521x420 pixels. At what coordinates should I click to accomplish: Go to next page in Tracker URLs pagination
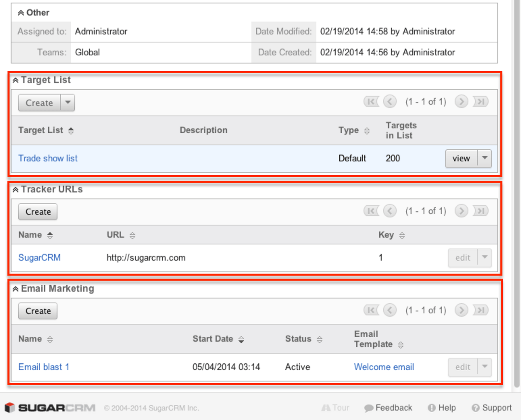point(461,211)
